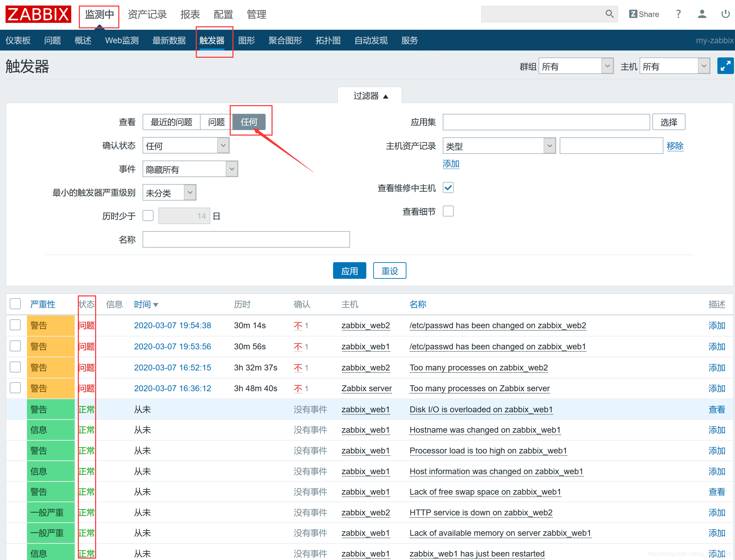Open the 监测中 top menu
The image size is (735, 560).
(99, 15)
